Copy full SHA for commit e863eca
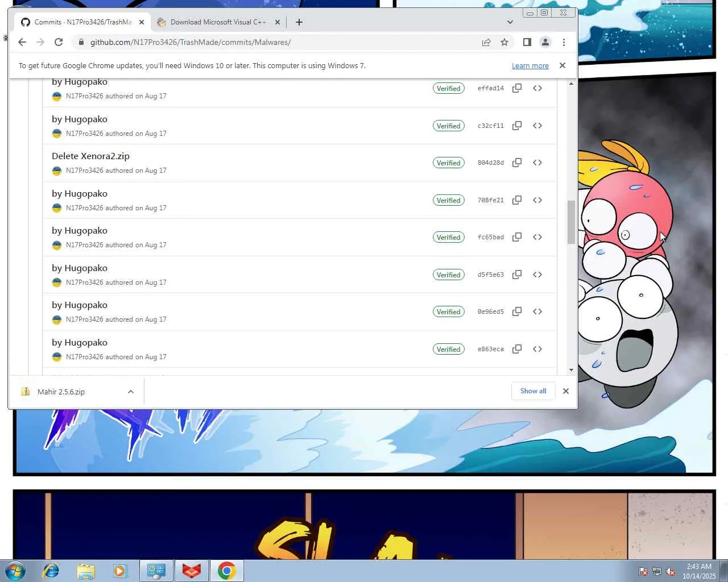 click(517, 349)
